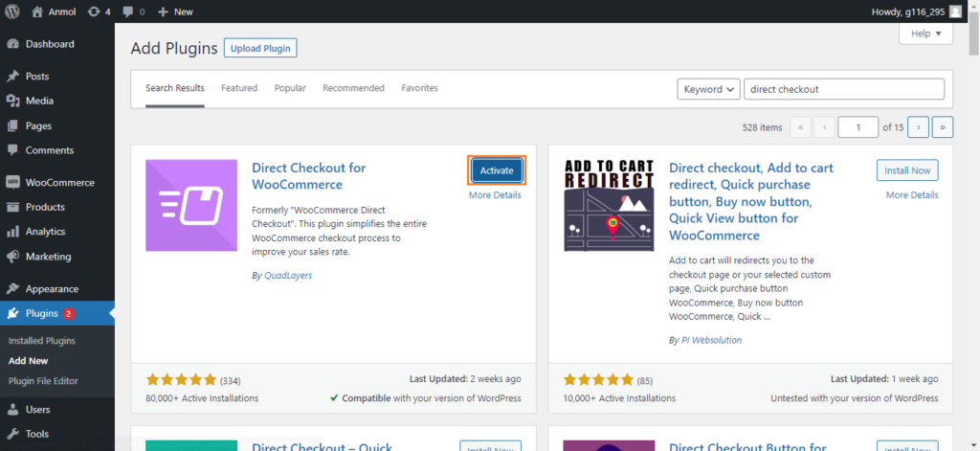The height and width of the screenshot is (451, 980).
Task: Open Posts from the sidebar
Action: pos(37,77)
